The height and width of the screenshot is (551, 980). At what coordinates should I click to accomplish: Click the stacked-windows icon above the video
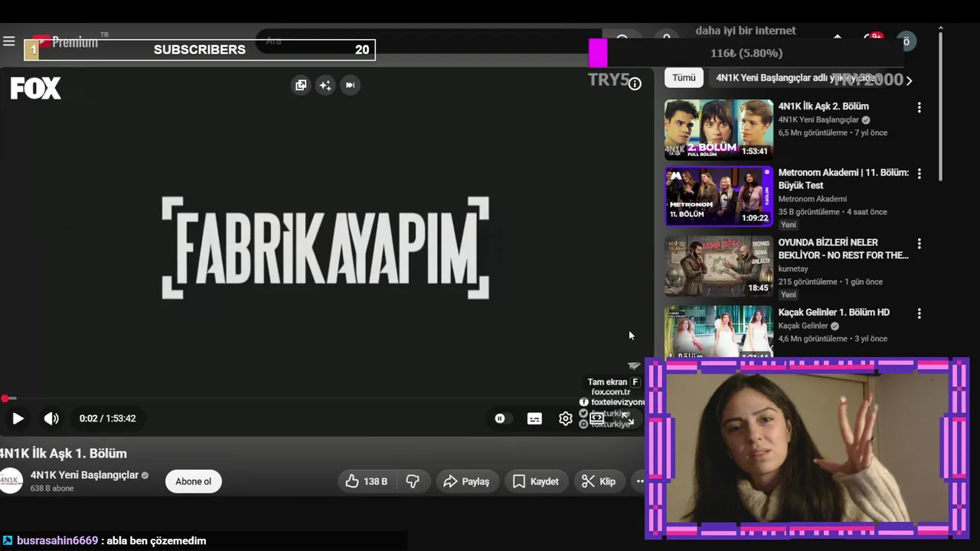point(301,85)
